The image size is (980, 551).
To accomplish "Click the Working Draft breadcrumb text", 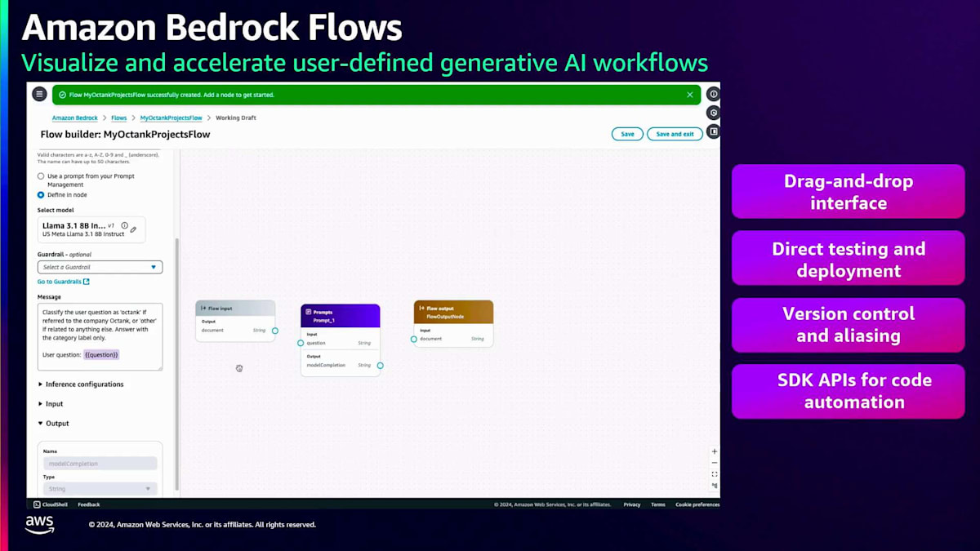I will (x=236, y=118).
